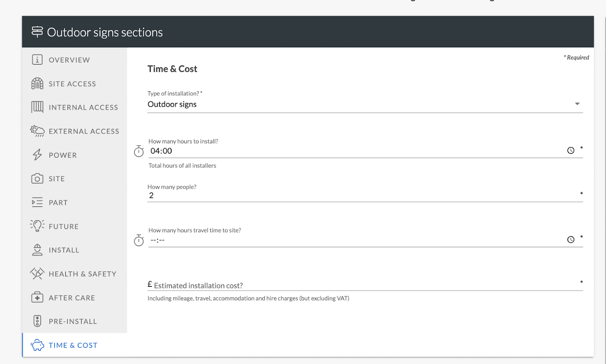This screenshot has width=606, height=364.
Task: Click the Health & Safety crossed tools icon
Action: tap(37, 274)
